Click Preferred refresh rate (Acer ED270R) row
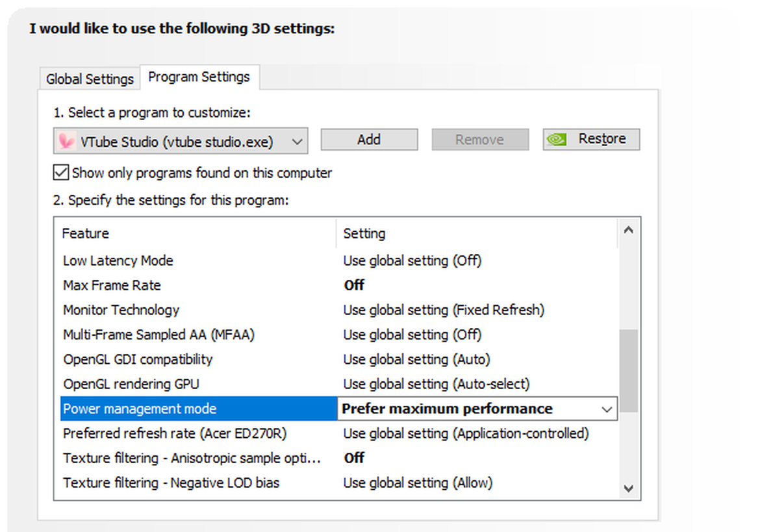Screen dimensions: 760x532 tap(175, 433)
